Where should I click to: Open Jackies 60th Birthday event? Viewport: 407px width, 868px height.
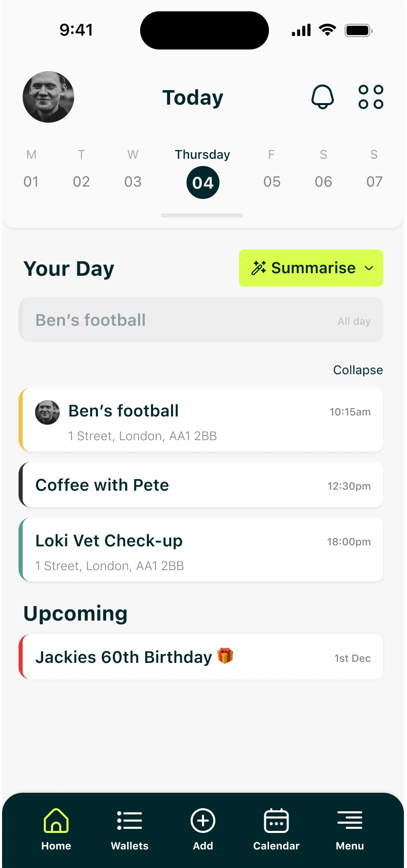(201, 657)
